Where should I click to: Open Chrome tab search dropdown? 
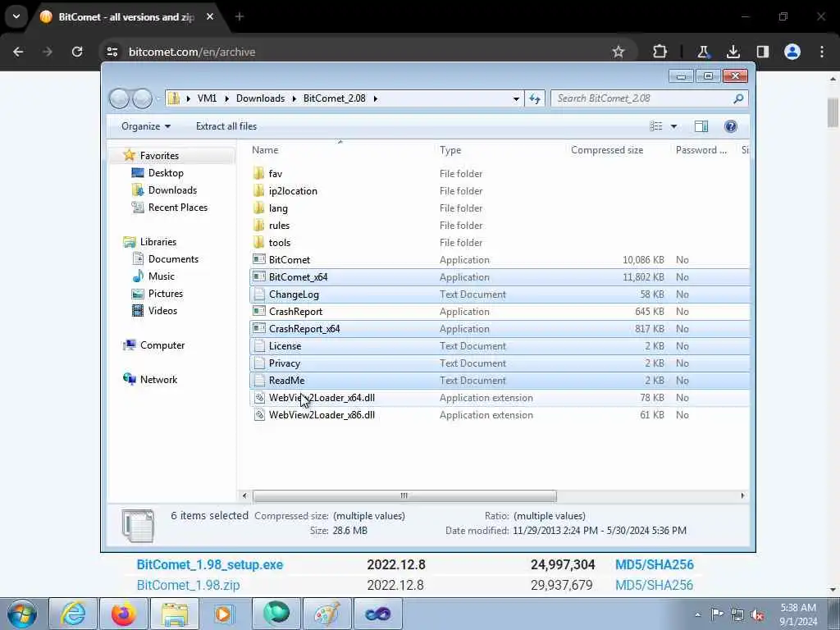16,16
